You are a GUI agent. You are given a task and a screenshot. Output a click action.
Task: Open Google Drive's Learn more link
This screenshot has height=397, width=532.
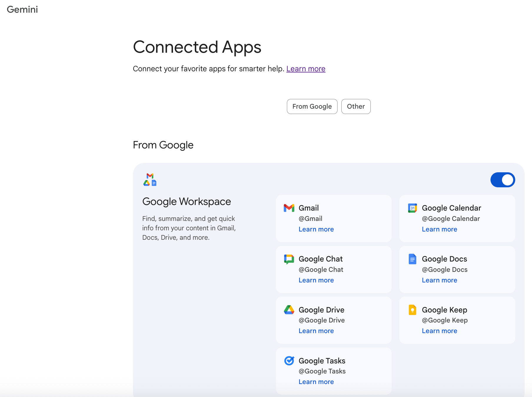click(x=316, y=331)
